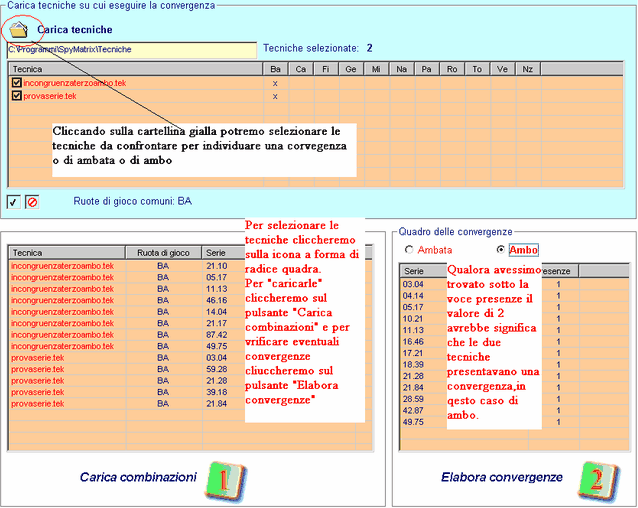This screenshot has width=638, height=508.
Task: Select the combination row with serie 14.04
Action: [x=127, y=312]
